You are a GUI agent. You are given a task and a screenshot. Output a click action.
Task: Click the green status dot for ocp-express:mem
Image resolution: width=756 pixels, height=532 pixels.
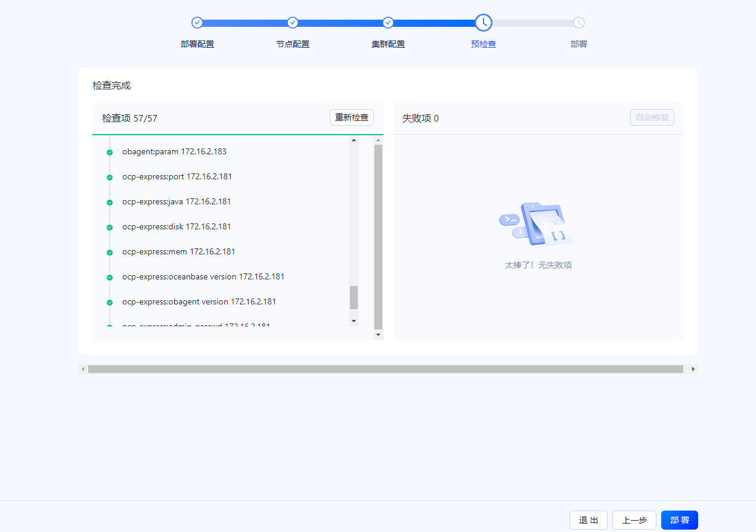(x=110, y=253)
